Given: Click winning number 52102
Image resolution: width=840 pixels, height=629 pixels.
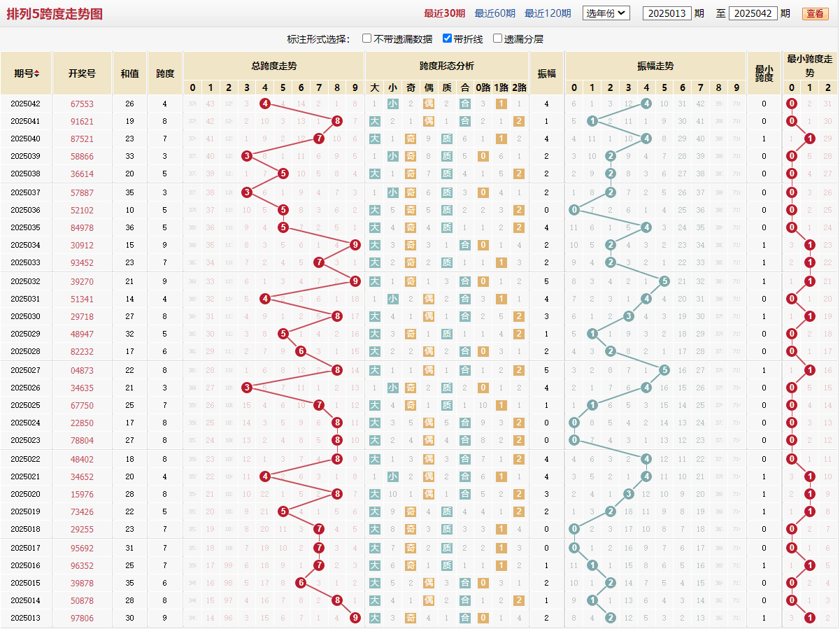Looking at the screenshot, I should pos(82,210).
